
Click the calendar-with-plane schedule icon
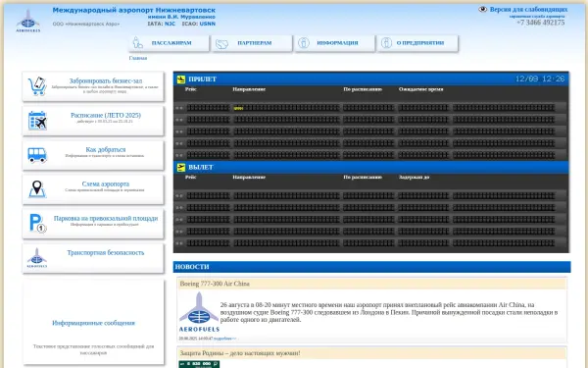tap(37, 121)
